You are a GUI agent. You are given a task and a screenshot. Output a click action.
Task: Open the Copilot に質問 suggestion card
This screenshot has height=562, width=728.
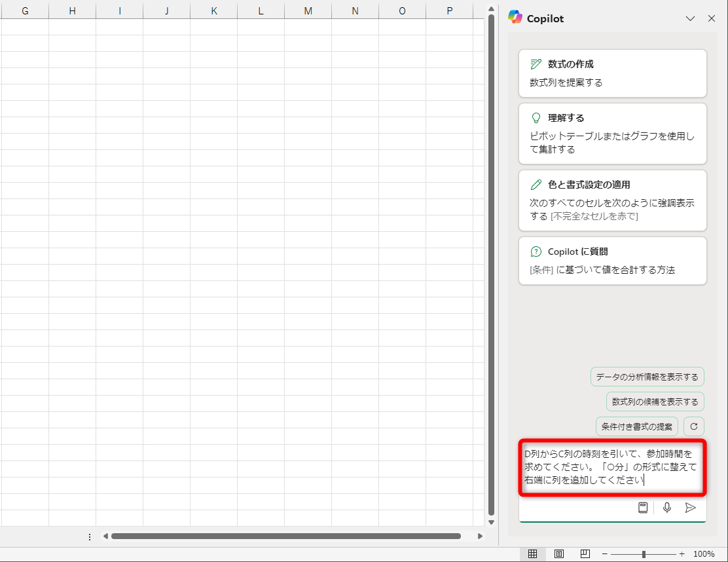[612, 261]
